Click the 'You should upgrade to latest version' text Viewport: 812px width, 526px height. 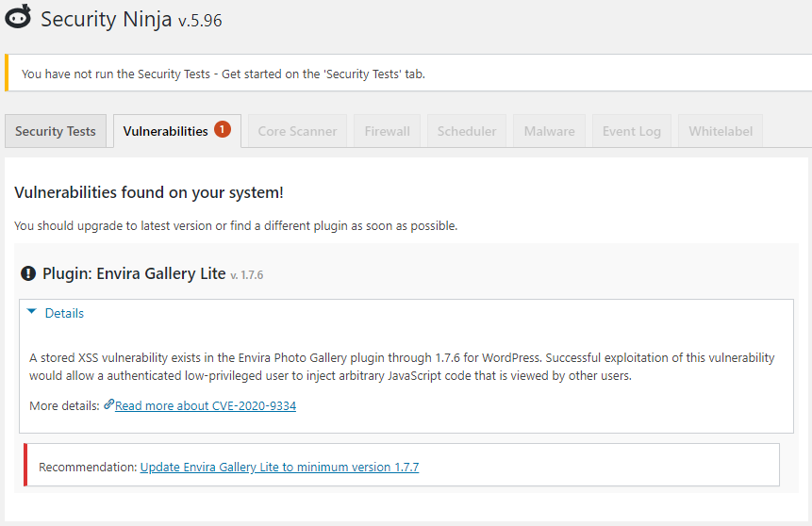236,225
